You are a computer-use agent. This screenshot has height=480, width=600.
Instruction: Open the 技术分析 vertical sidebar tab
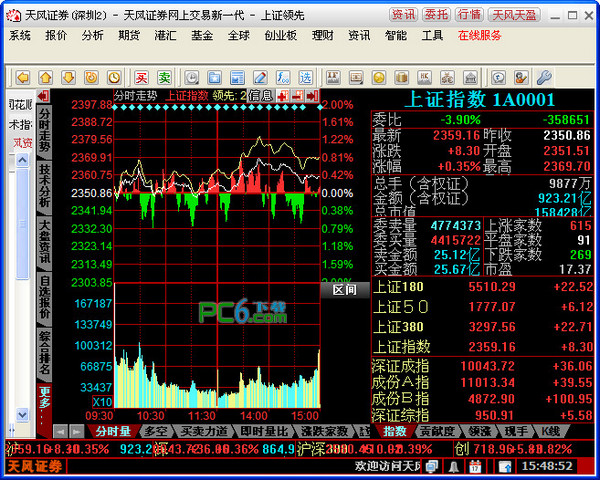44,186
